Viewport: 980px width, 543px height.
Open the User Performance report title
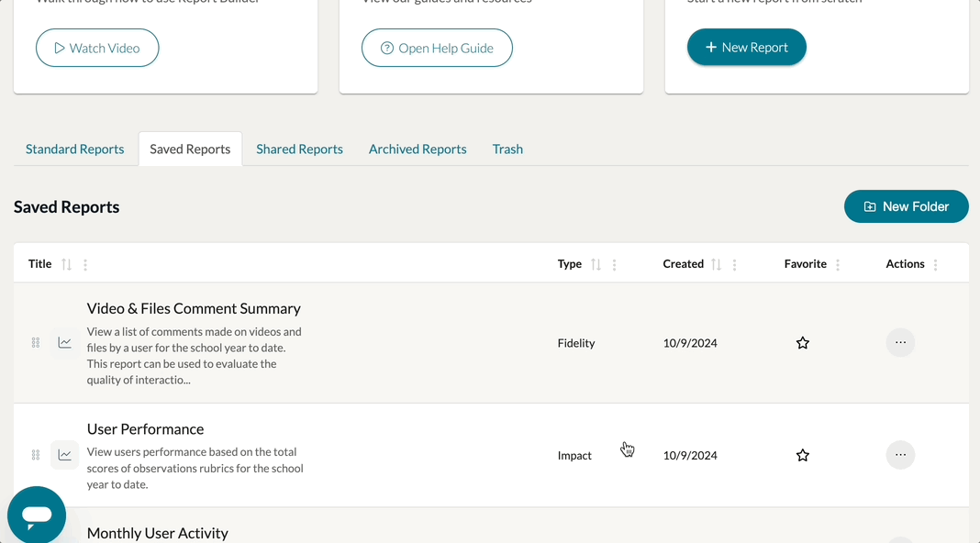point(145,429)
